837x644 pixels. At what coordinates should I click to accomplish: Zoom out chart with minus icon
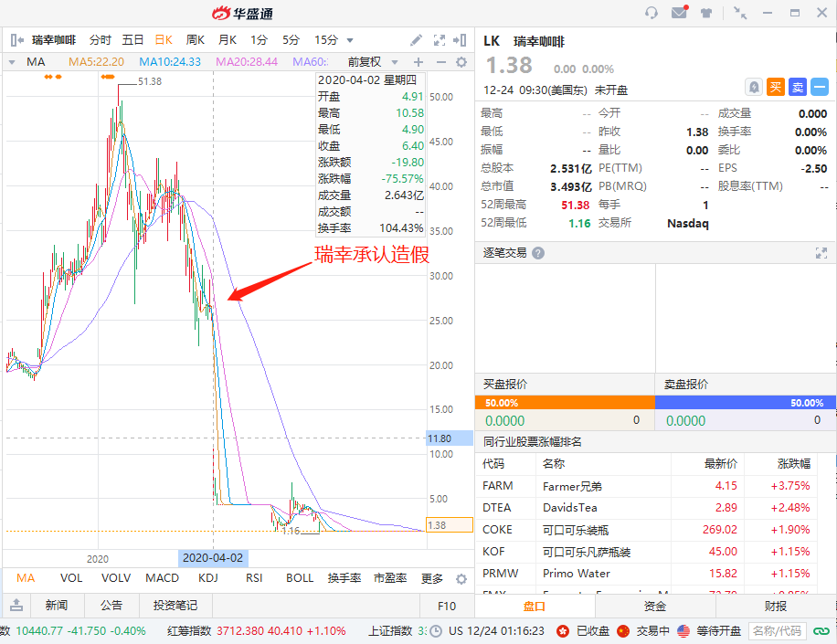(441, 62)
